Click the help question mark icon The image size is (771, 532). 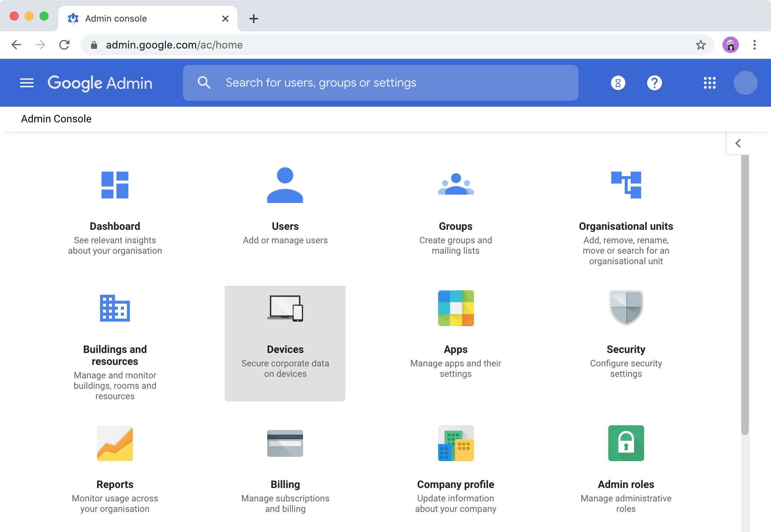point(655,83)
